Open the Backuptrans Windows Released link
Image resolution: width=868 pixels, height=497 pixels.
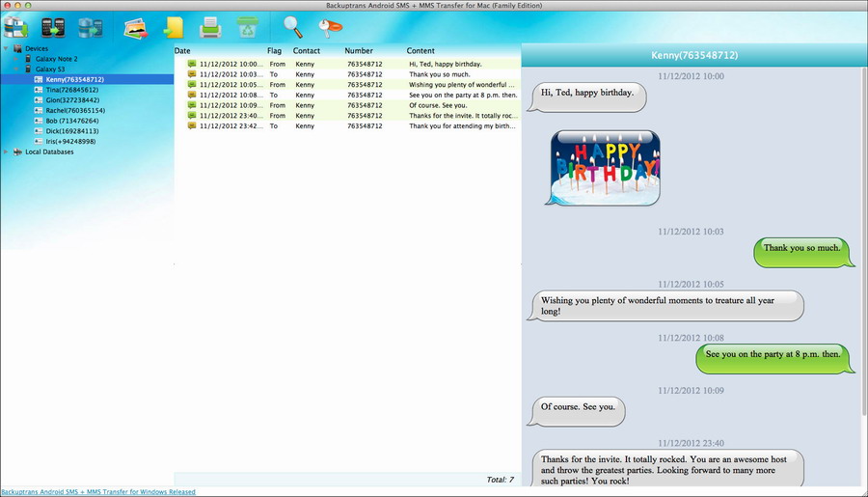(98, 492)
